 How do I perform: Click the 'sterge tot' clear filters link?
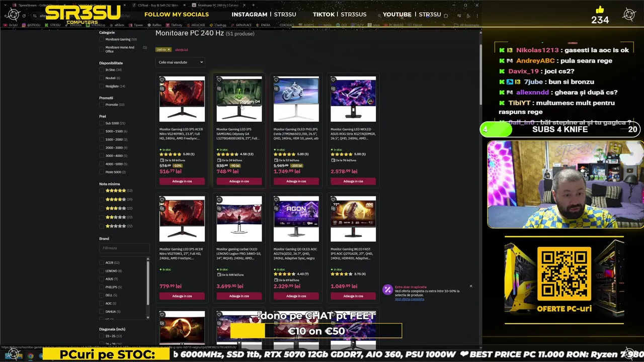tap(181, 49)
